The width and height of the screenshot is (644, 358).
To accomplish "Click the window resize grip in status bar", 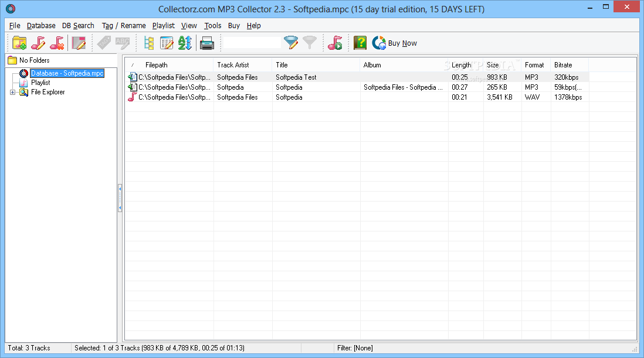I will coord(635,349).
